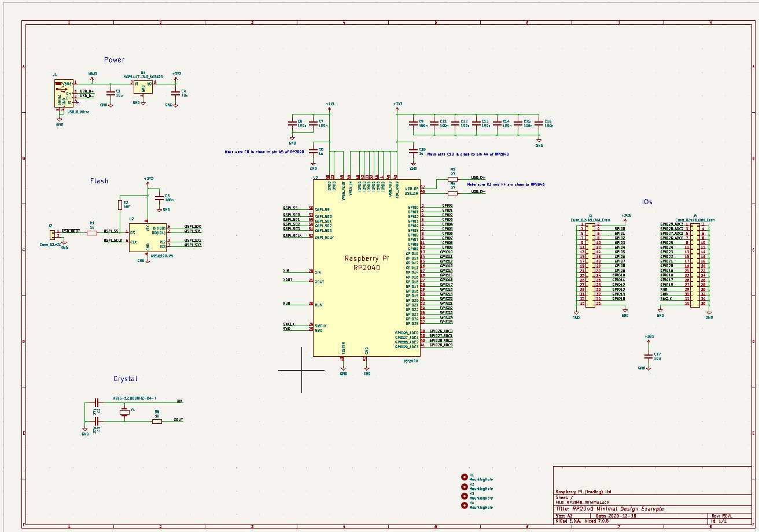Select the "Power" section heading text
This screenshot has width=759, height=532.
click(114, 60)
